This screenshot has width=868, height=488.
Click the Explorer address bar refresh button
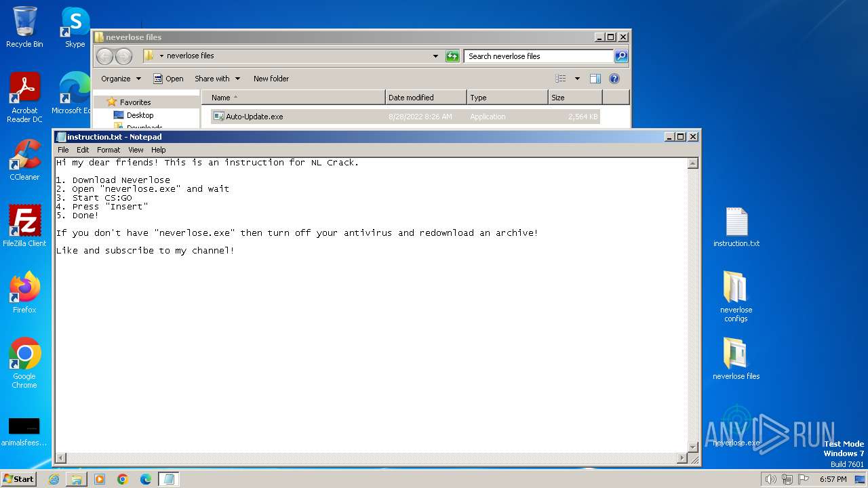pos(452,56)
